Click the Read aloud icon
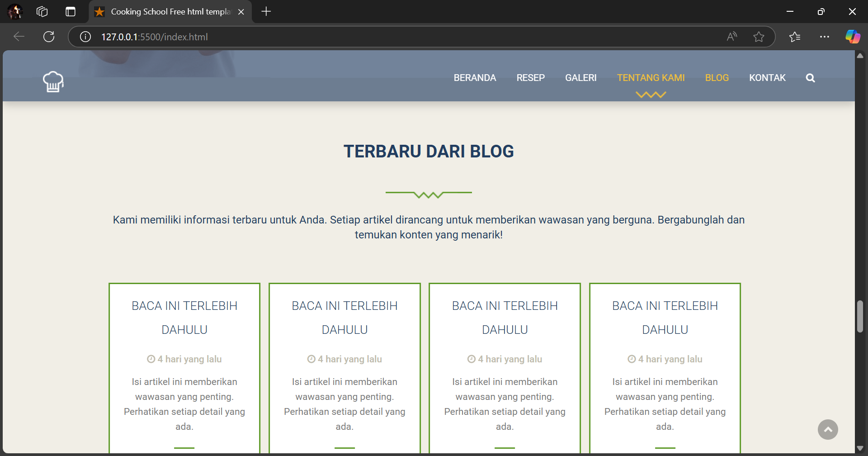This screenshot has width=868, height=456. point(731,37)
